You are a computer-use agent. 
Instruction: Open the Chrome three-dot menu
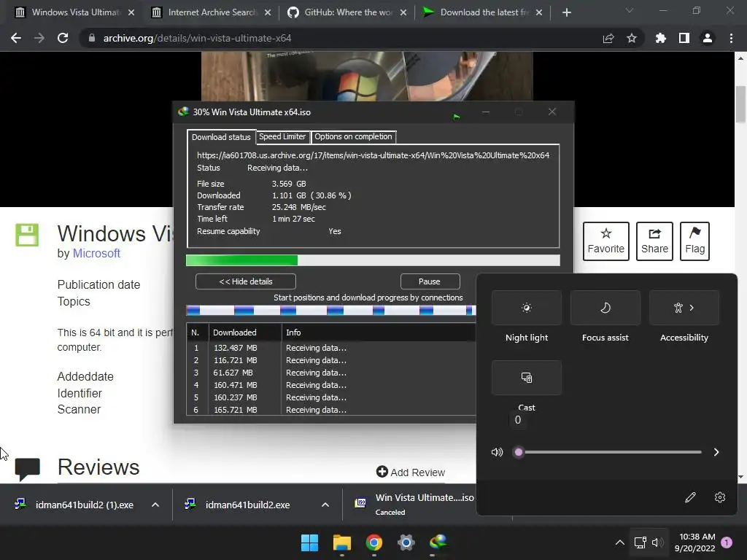tap(731, 38)
